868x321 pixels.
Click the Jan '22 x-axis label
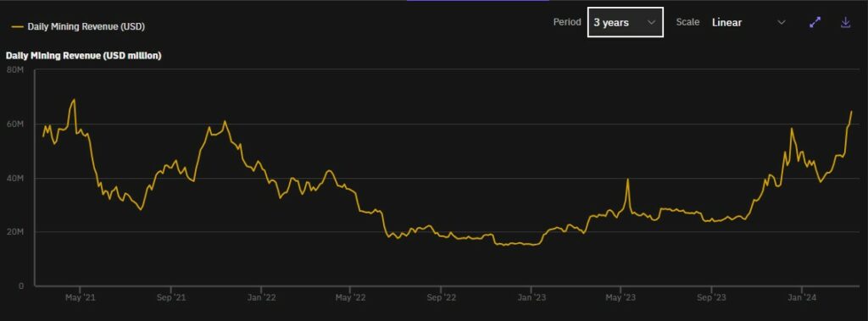[261, 298]
